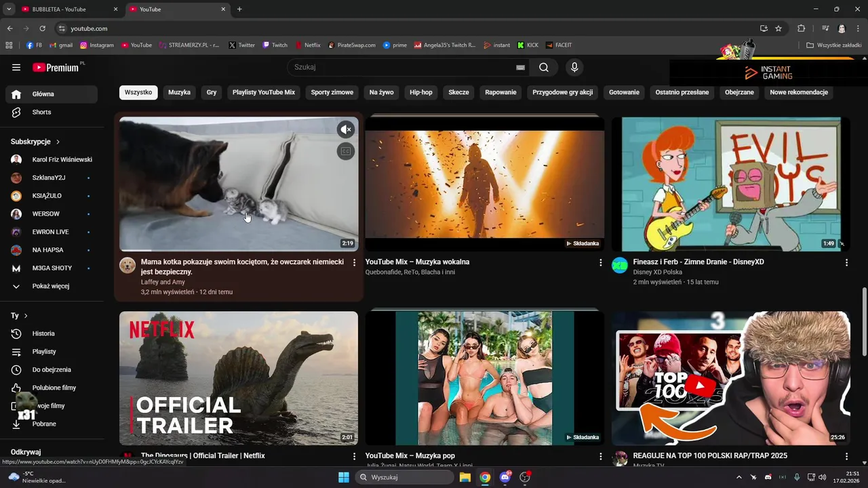This screenshot has width=868, height=488.
Task: Select Nowe rekomendacje chip
Action: pyautogui.click(x=799, y=92)
